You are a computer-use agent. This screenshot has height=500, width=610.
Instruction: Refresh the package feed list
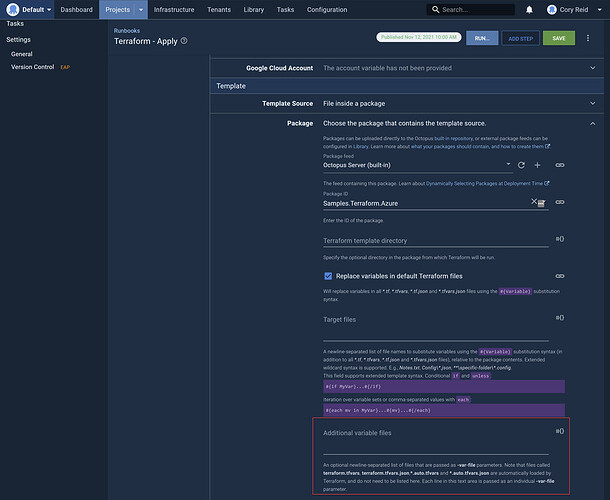click(x=521, y=164)
